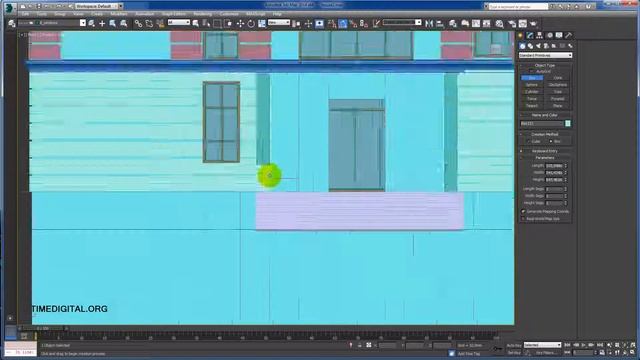
Task: Select the Shapes category icon
Action: pyautogui.click(x=530, y=46)
